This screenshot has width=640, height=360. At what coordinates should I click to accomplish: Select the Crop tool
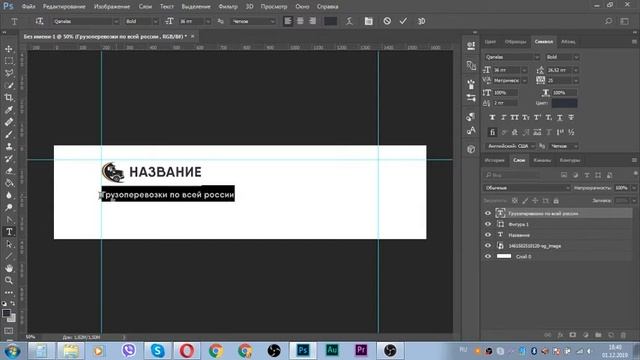point(9,98)
